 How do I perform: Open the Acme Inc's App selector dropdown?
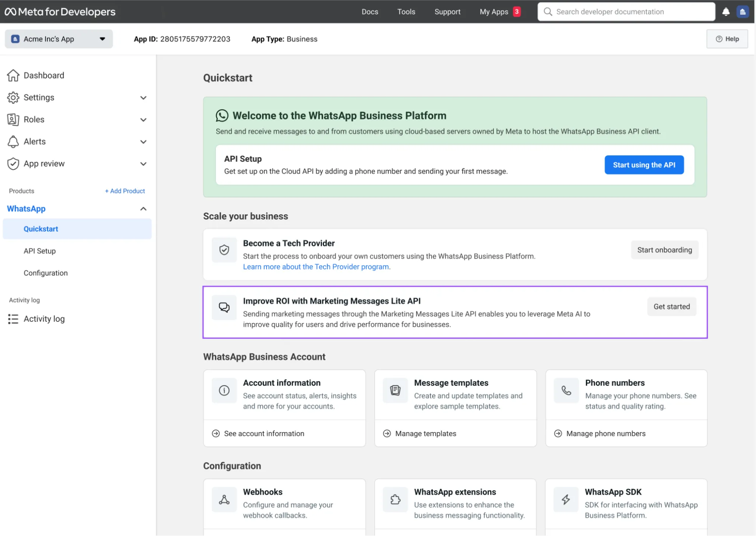(x=59, y=39)
